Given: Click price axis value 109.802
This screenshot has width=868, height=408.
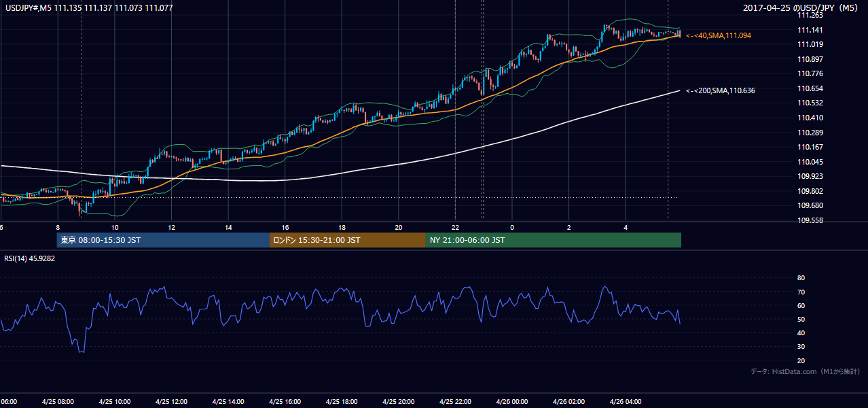Looking at the screenshot, I should tap(810, 191).
